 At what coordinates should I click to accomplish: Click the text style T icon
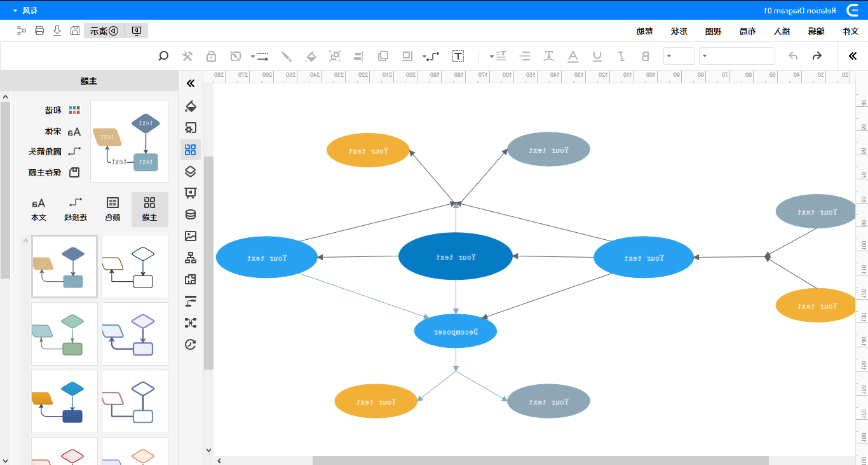[x=548, y=56]
